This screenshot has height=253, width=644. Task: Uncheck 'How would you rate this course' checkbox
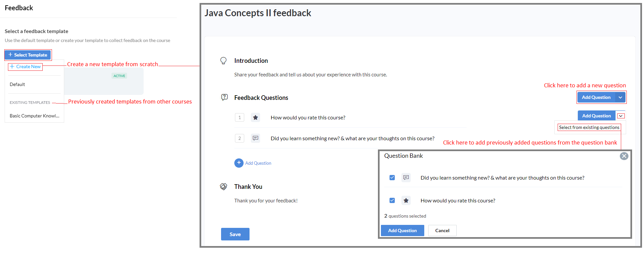click(x=392, y=200)
